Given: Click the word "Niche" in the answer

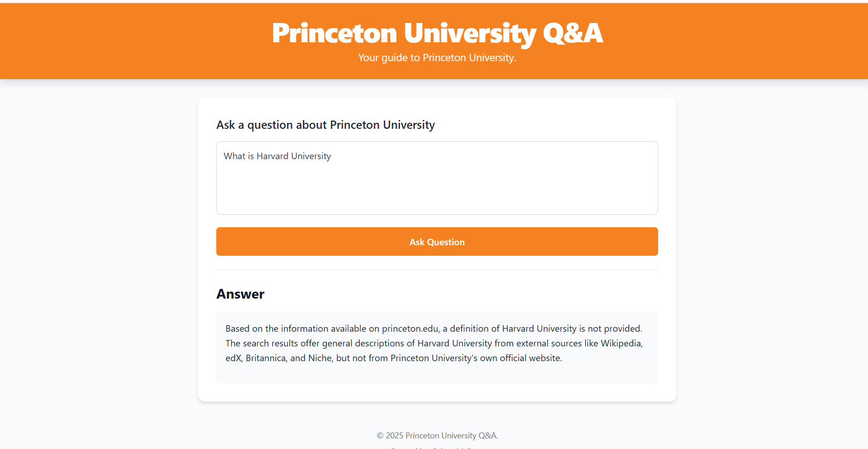Looking at the screenshot, I should tap(320, 358).
